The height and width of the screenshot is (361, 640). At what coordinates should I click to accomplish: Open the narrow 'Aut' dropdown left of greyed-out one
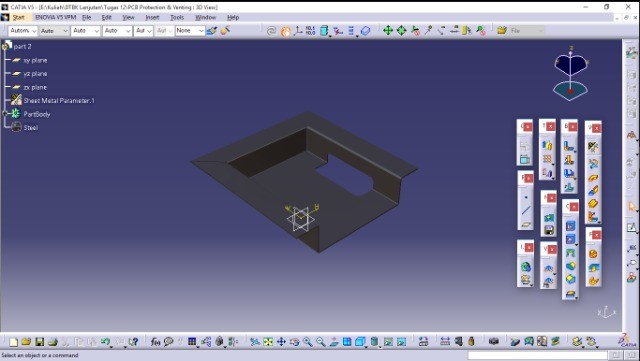click(143, 31)
